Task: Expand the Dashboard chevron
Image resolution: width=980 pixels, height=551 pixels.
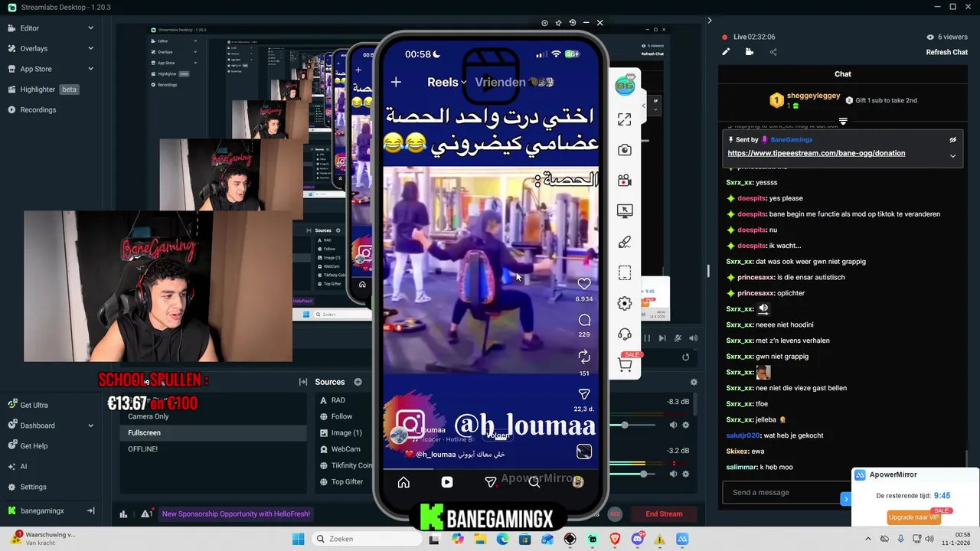Action: click(x=90, y=425)
